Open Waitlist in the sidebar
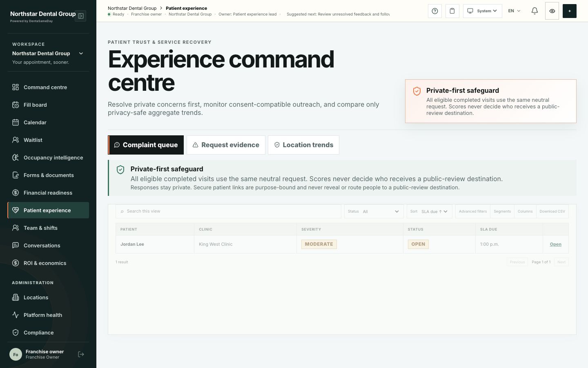Viewport: 588px width, 368px height. coord(48,140)
